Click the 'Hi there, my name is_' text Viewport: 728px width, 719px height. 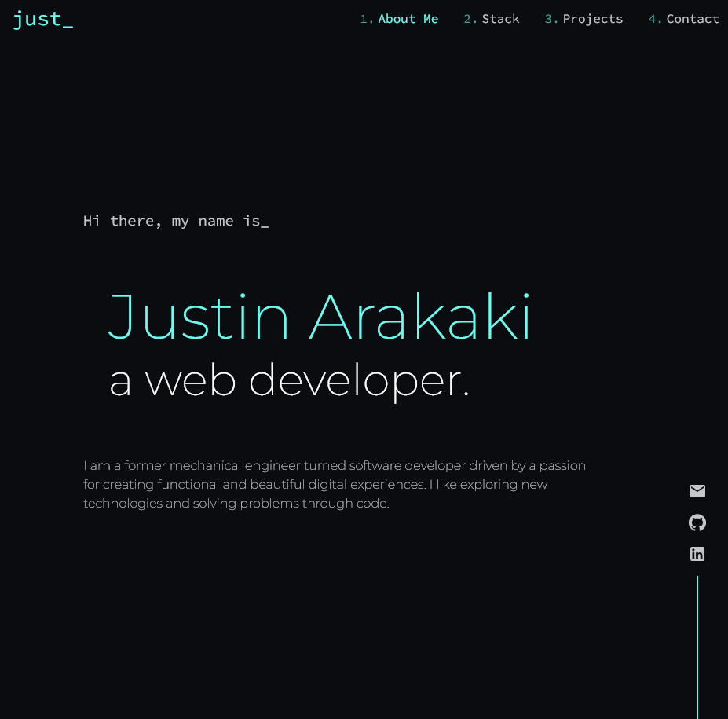click(176, 221)
